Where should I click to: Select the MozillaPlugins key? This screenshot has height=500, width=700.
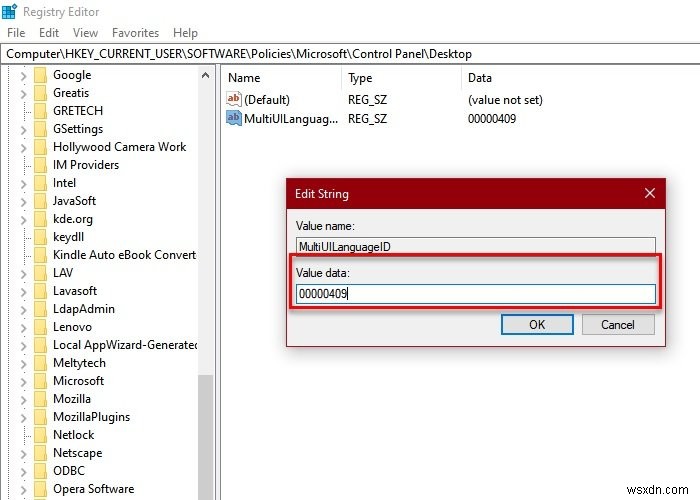92,417
